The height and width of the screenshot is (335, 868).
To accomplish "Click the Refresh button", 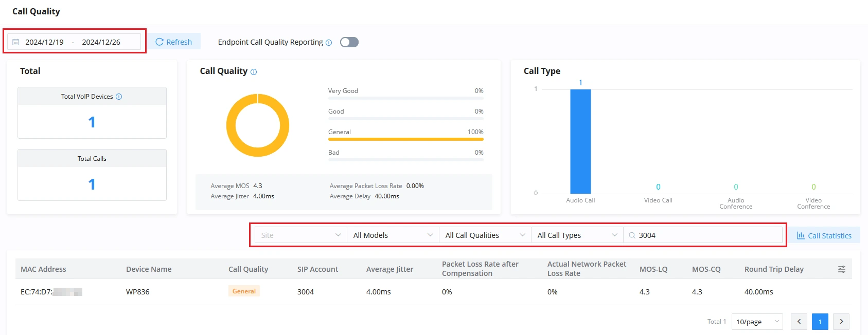I will click(x=174, y=42).
